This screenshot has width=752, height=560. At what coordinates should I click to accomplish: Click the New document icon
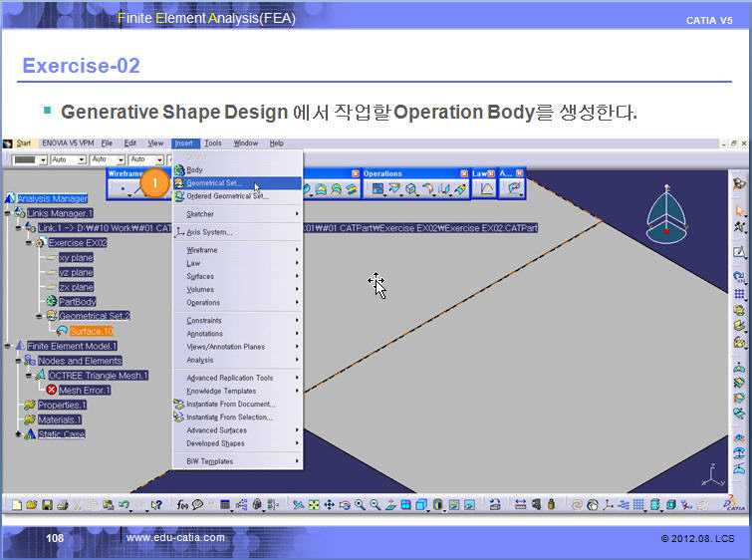[17, 505]
